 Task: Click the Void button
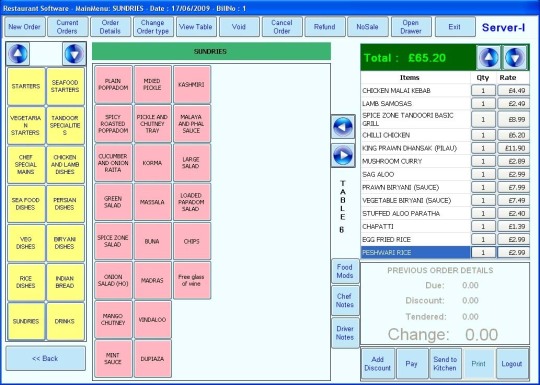(239, 27)
